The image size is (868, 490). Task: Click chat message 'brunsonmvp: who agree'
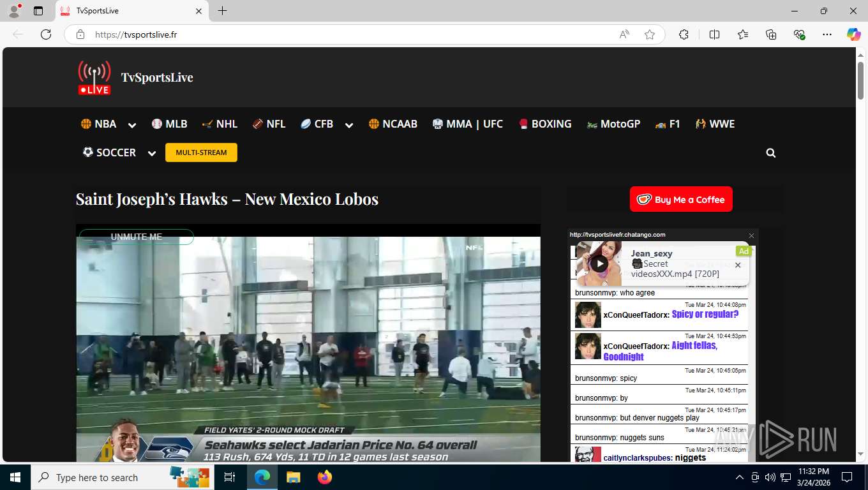pyautogui.click(x=615, y=293)
